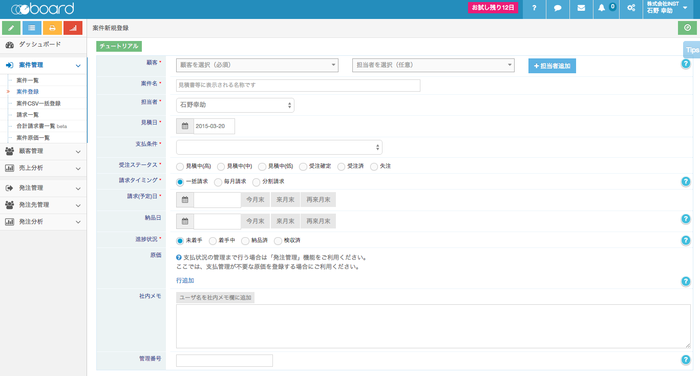Select 受注確定 radio button

[303, 167]
